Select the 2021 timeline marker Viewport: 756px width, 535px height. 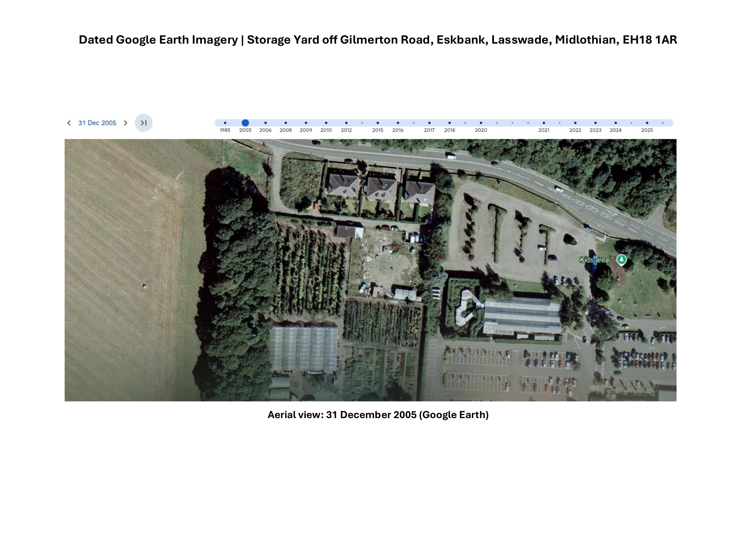click(544, 123)
